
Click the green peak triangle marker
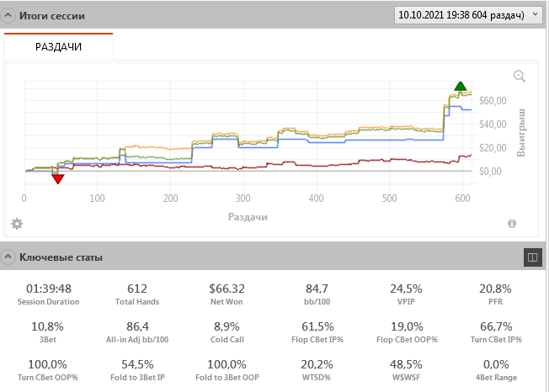click(x=460, y=86)
